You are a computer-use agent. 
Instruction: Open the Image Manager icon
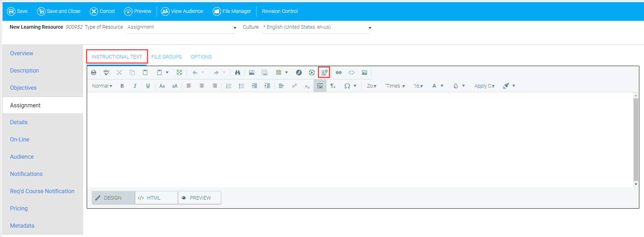pos(252,73)
